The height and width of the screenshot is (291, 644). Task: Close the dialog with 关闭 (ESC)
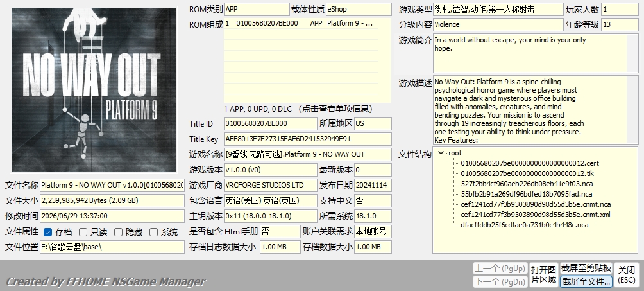click(x=626, y=275)
